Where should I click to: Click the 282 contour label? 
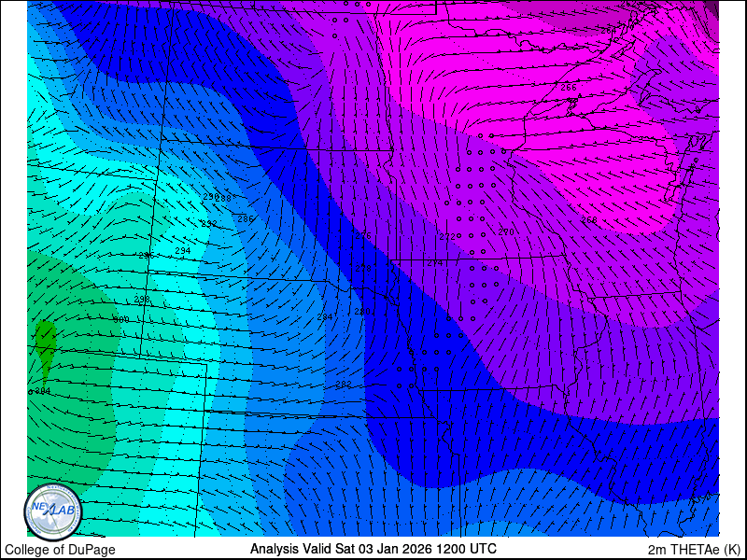coord(344,385)
